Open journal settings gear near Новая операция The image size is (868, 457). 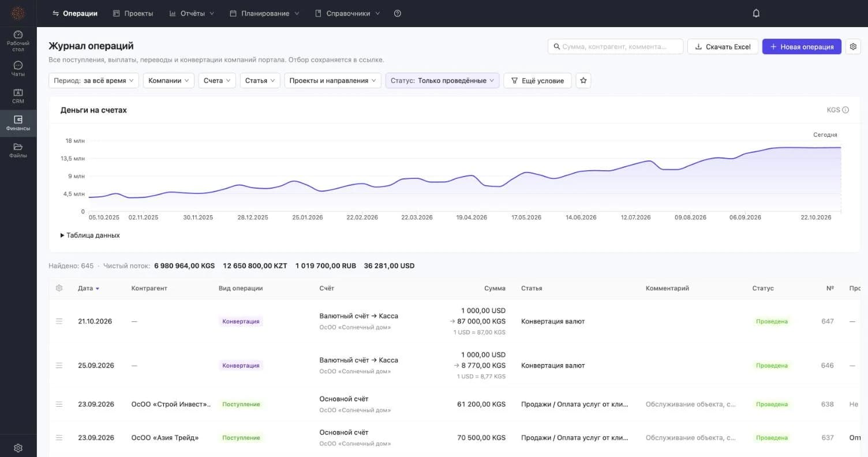click(853, 47)
